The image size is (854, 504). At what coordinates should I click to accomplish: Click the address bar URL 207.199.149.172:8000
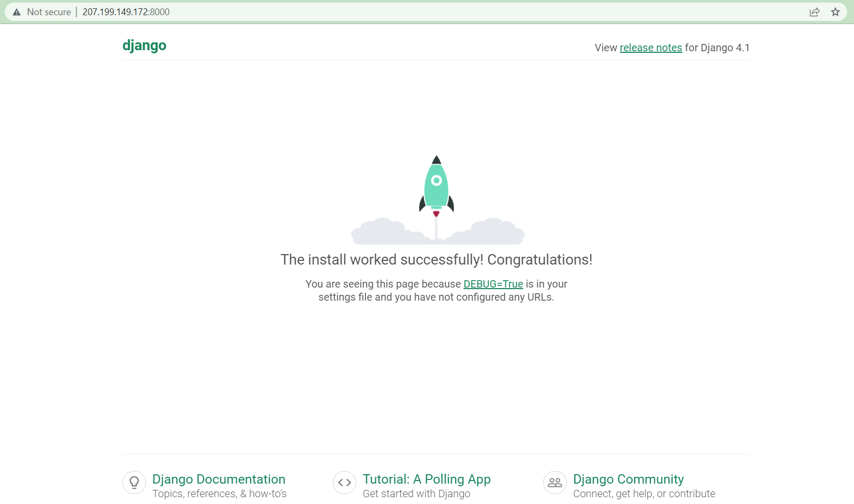pos(126,12)
